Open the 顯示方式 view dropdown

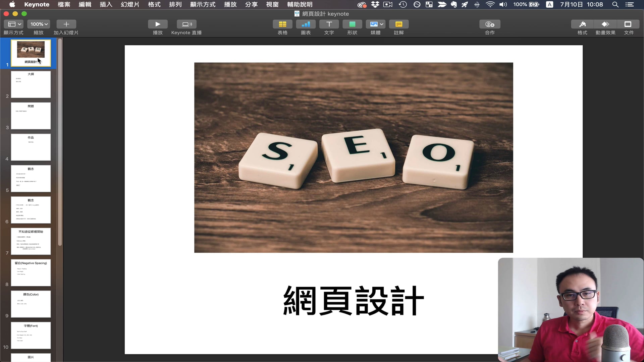coord(14,24)
